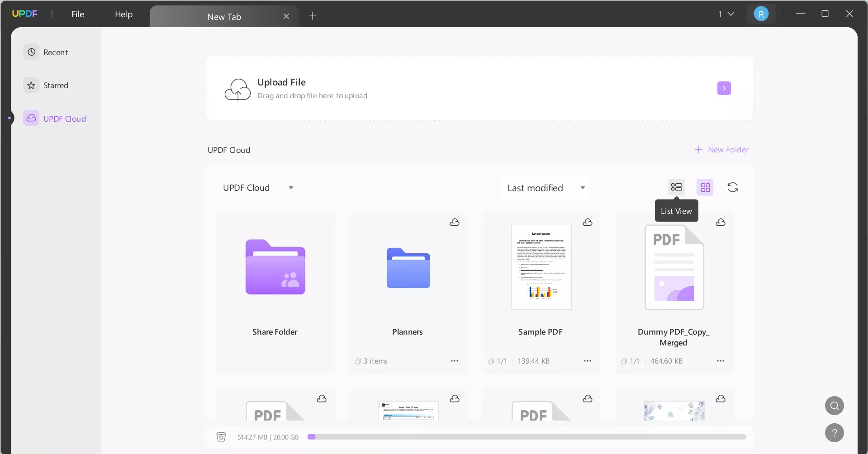868x454 pixels.
Task: Open the Recent section clock icon
Action: click(x=31, y=52)
